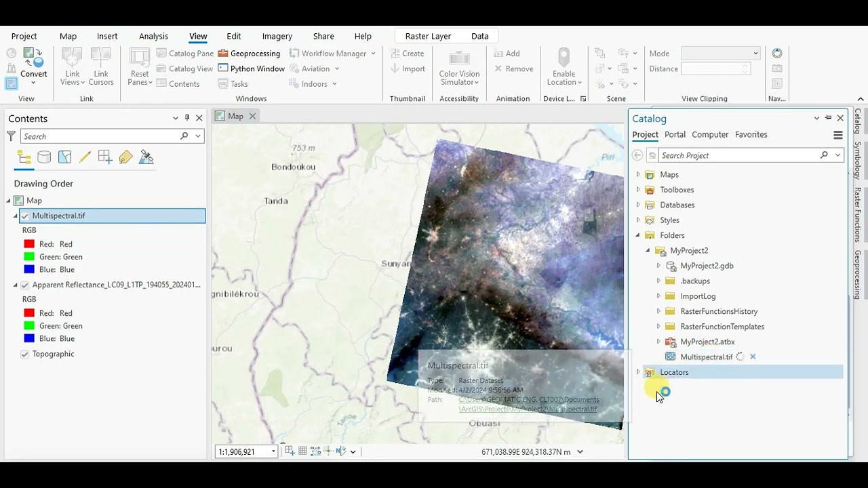Open the Imagery ribbon tab
The width and height of the screenshot is (868, 488).
(277, 37)
